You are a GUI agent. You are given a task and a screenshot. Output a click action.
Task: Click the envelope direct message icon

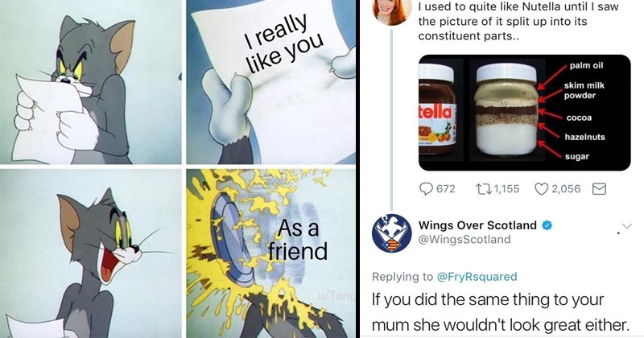[x=599, y=189]
